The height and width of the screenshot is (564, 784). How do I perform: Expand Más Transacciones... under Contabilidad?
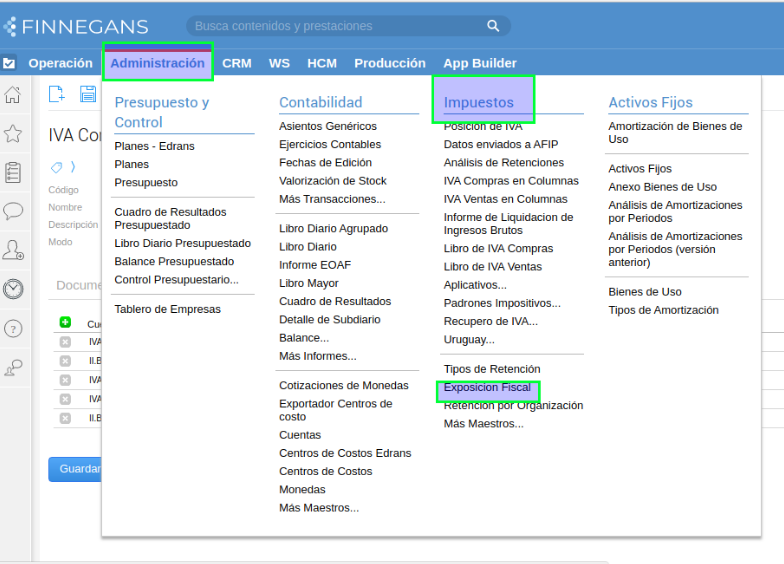pos(332,199)
